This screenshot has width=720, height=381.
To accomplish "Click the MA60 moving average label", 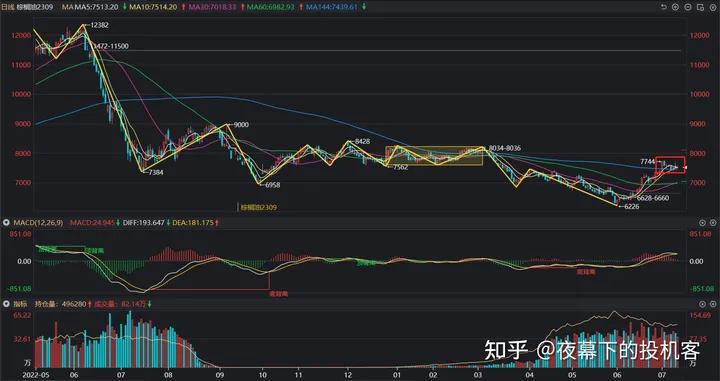I will [x=270, y=7].
